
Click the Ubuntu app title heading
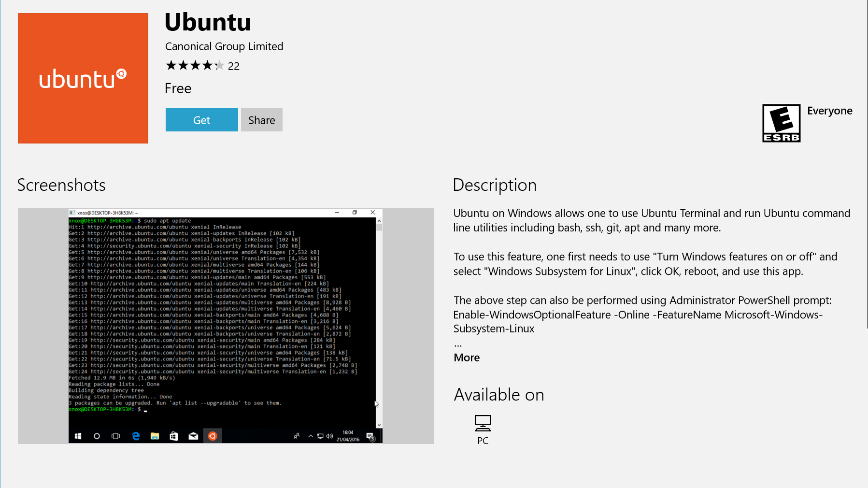pyautogui.click(x=208, y=22)
